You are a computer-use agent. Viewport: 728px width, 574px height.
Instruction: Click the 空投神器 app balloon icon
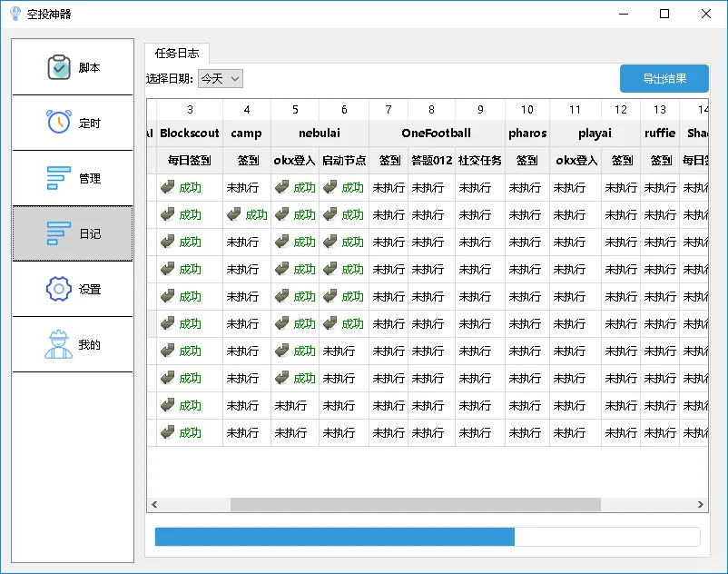[x=15, y=14]
